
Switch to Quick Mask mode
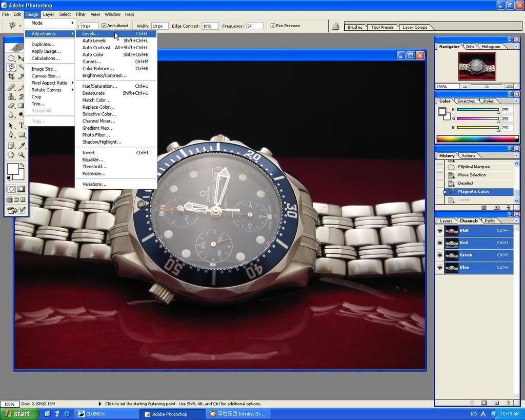21,189
